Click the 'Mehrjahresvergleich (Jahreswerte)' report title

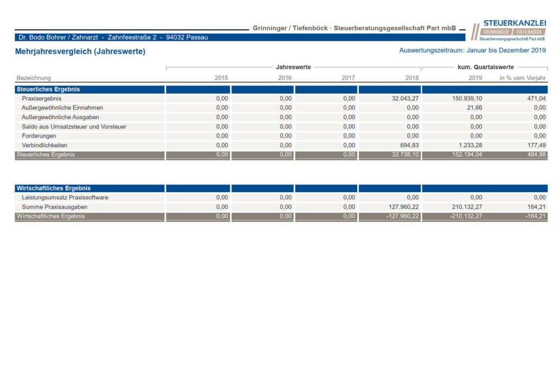[x=80, y=51]
